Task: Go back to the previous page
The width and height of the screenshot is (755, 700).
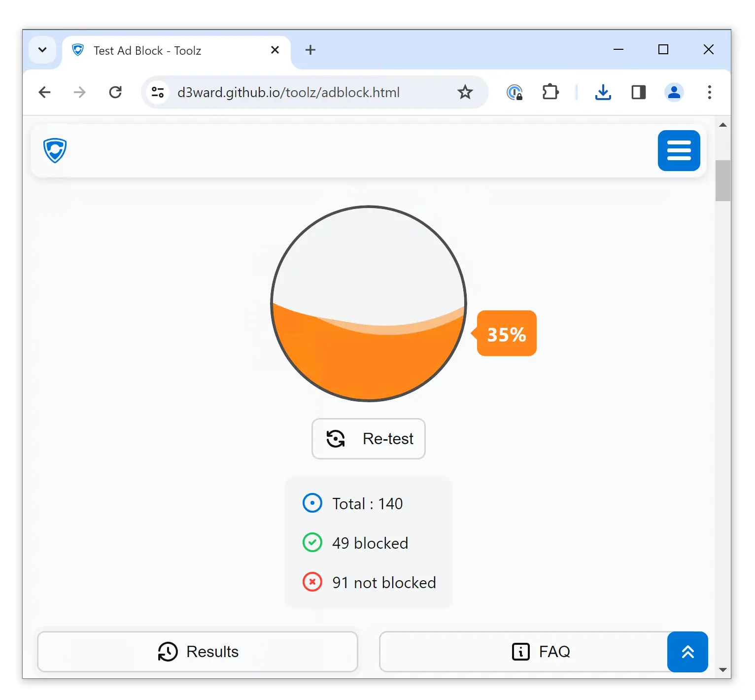Action: tap(45, 92)
